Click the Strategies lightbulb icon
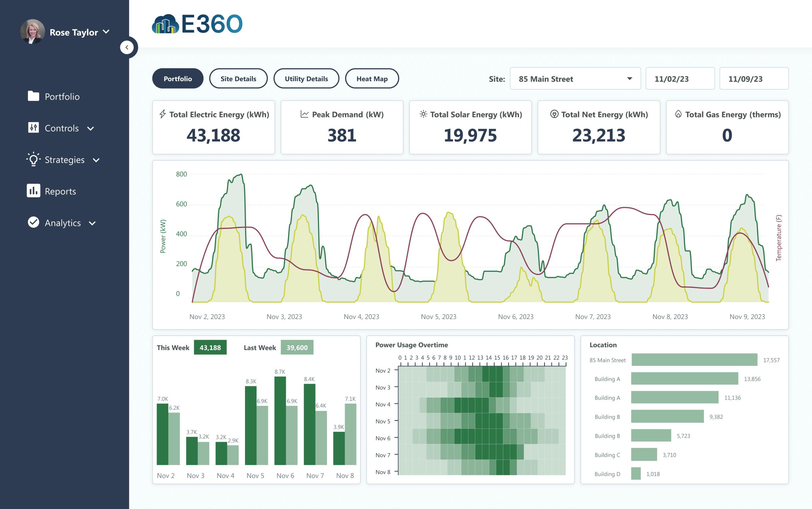812x509 pixels. 33,160
